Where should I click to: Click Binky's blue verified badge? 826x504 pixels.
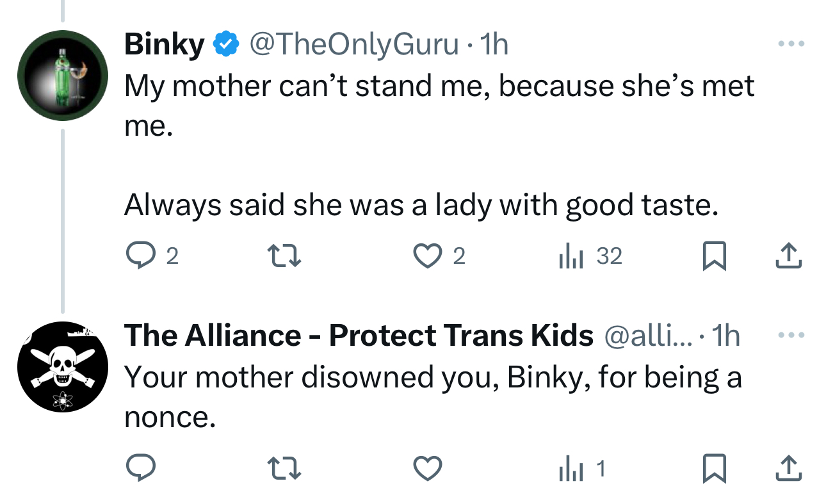pos(226,44)
